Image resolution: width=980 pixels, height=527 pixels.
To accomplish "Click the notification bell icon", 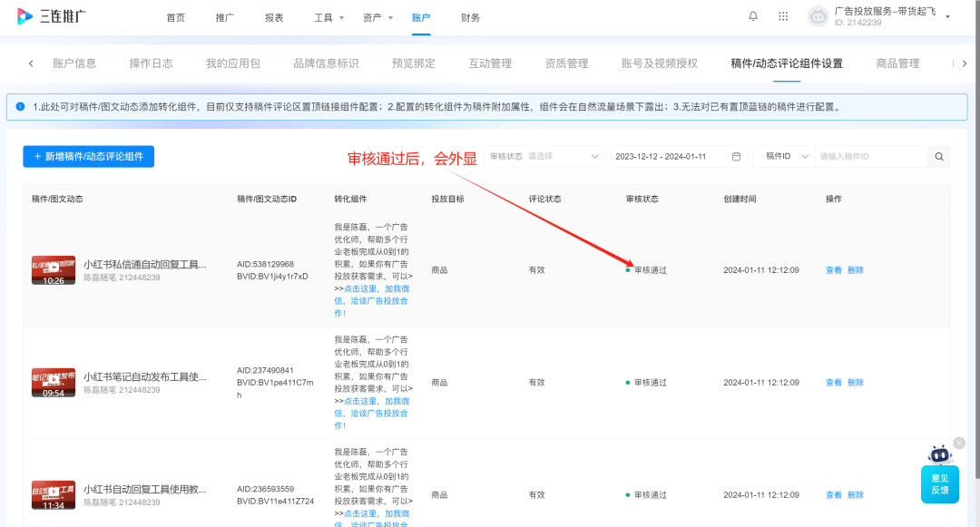I will [753, 16].
